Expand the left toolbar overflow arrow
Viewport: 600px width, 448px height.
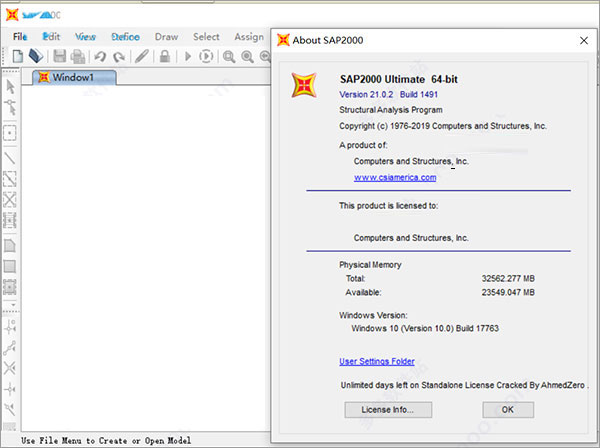(x=13, y=305)
